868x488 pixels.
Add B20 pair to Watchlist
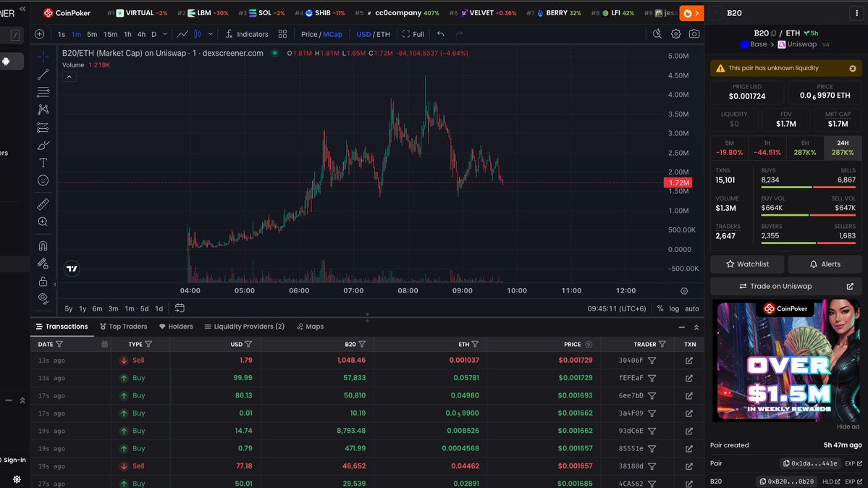click(747, 264)
